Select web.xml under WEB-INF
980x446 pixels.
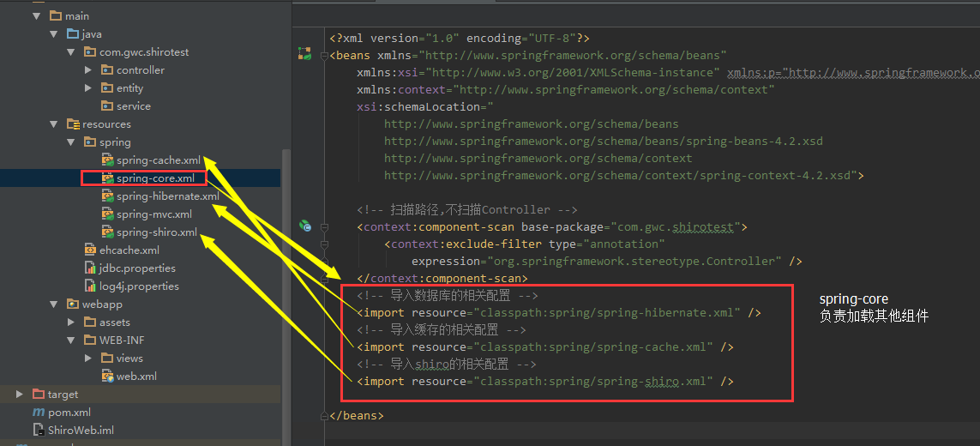pyautogui.click(x=136, y=377)
